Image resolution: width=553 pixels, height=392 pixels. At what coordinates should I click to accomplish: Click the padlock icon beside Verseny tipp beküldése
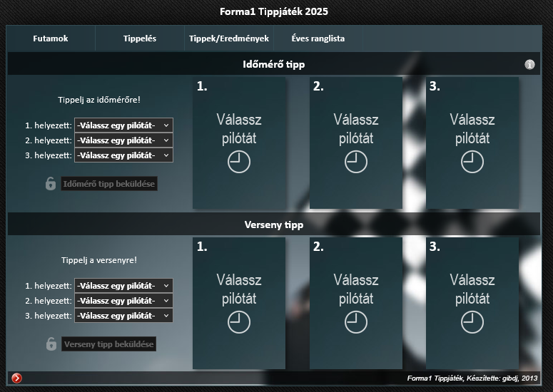(x=51, y=344)
